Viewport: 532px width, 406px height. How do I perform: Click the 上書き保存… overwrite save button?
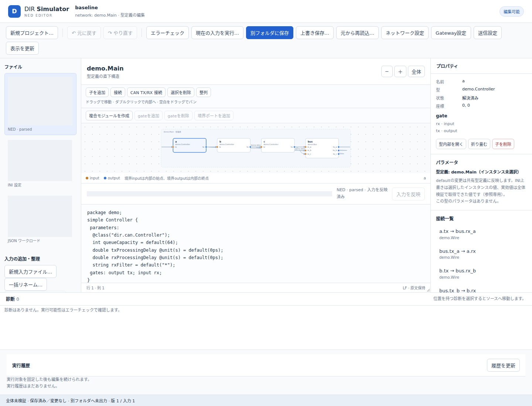click(x=315, y=33)
